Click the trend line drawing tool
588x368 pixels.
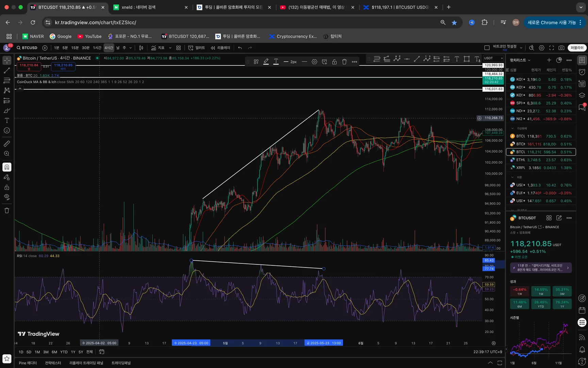tap(6, 71)
